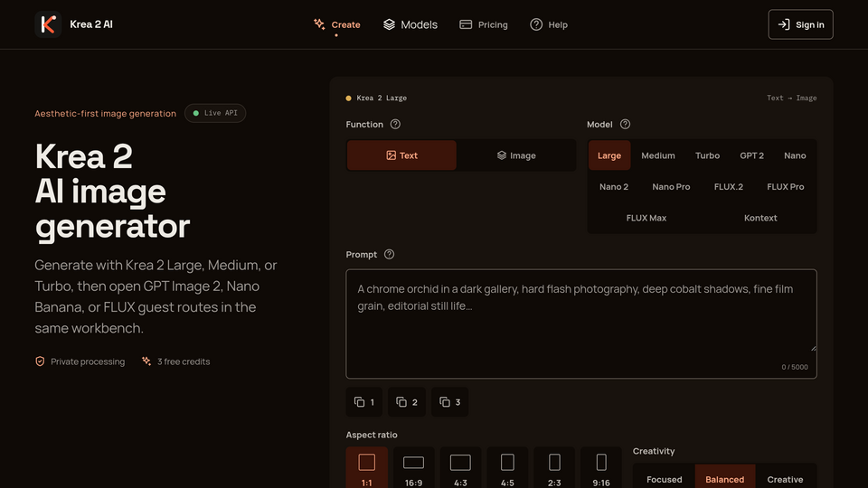
Task: Click the 'Text → Image' label
Action: pyautogui.click(x=792, y=98)
